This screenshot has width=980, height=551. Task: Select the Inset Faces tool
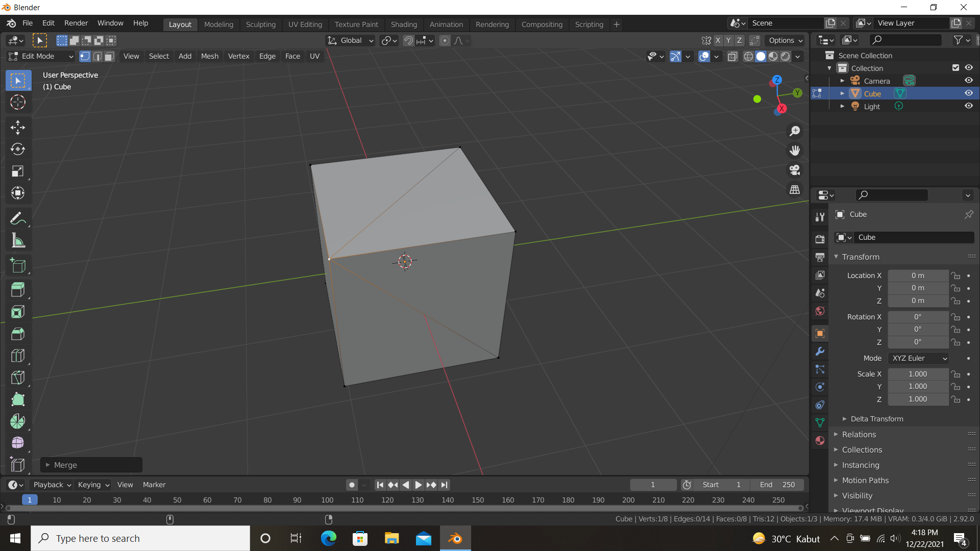[x=18, y=312]
